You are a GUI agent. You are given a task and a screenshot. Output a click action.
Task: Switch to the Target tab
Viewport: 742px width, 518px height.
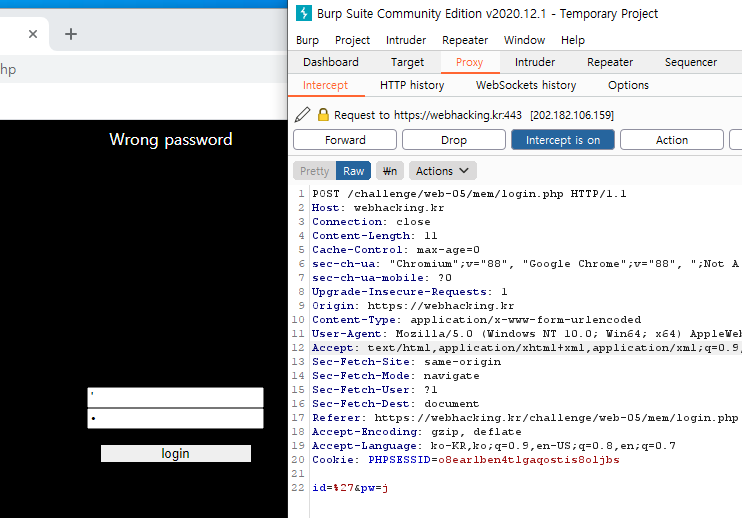click(407, 62)
